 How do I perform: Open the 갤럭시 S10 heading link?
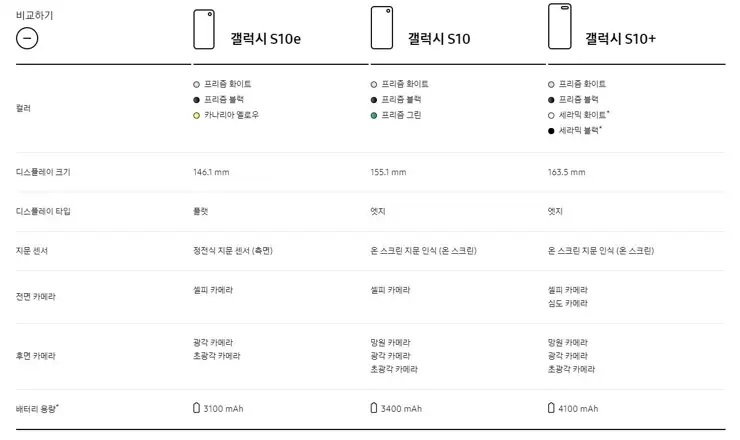point(438,39)
